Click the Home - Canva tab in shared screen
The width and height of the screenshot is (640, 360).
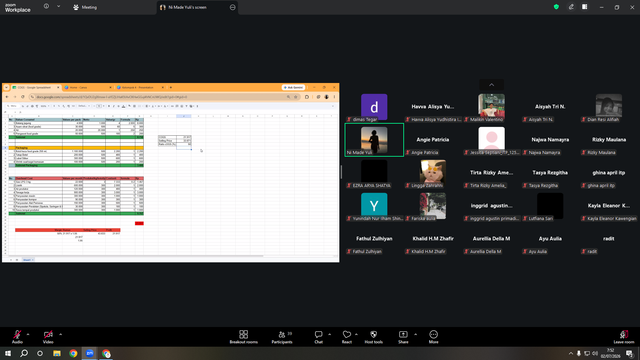[x=87, y=87]
